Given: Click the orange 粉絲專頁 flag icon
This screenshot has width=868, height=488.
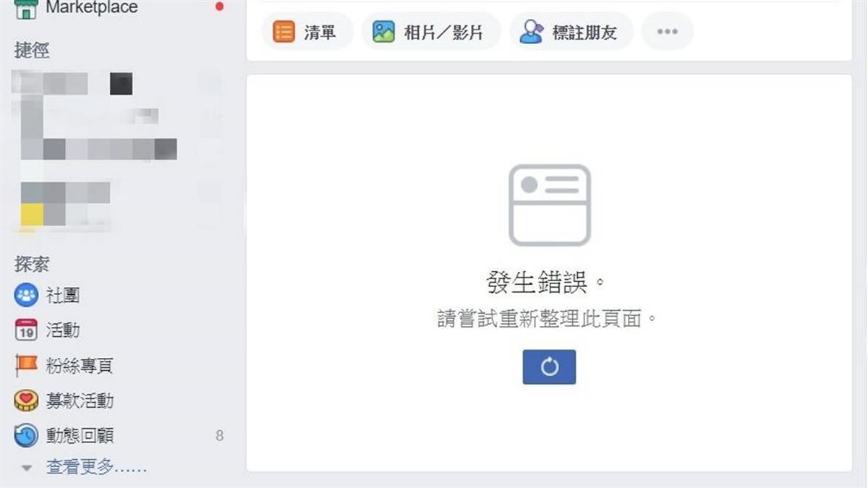Looking at the screenshot, I should [x=26, y=366].
